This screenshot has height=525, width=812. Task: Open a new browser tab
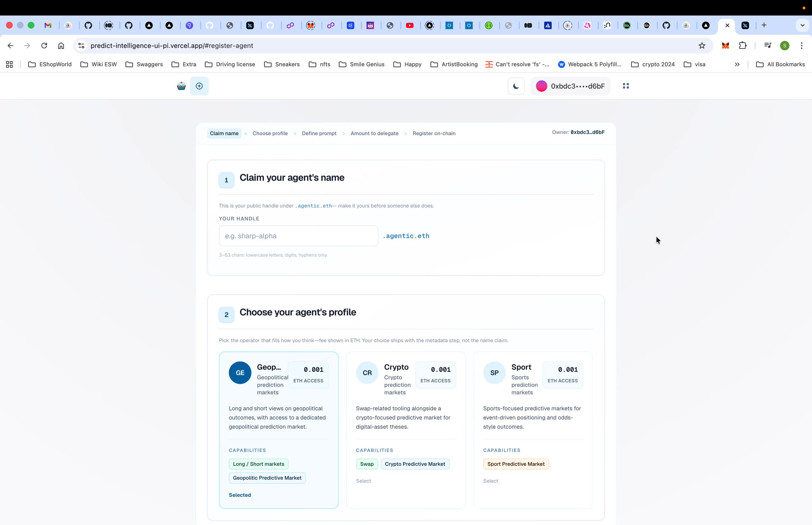764,25
